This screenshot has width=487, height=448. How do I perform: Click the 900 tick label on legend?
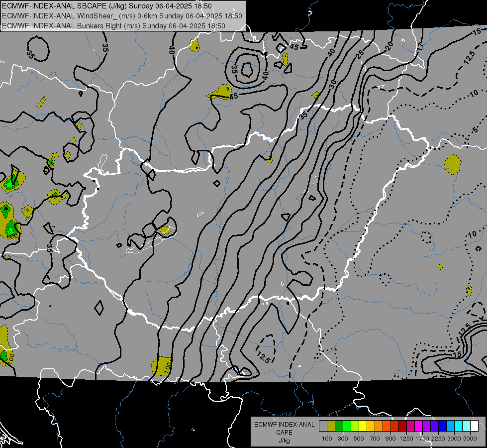click(390, 439)
